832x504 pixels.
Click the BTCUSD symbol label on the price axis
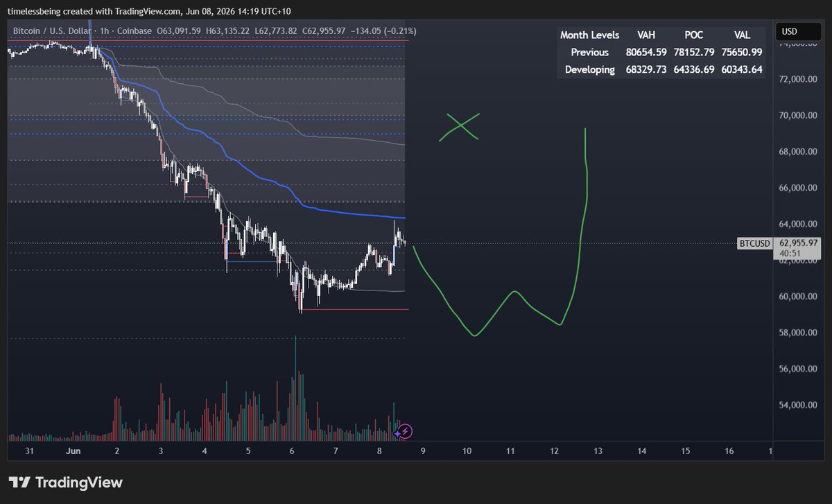[x=754, y=243]
